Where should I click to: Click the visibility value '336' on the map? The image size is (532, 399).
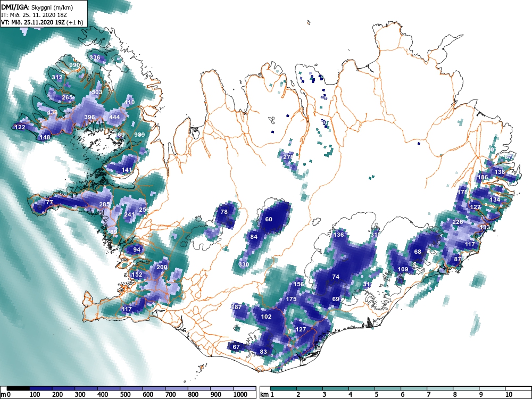95,57
